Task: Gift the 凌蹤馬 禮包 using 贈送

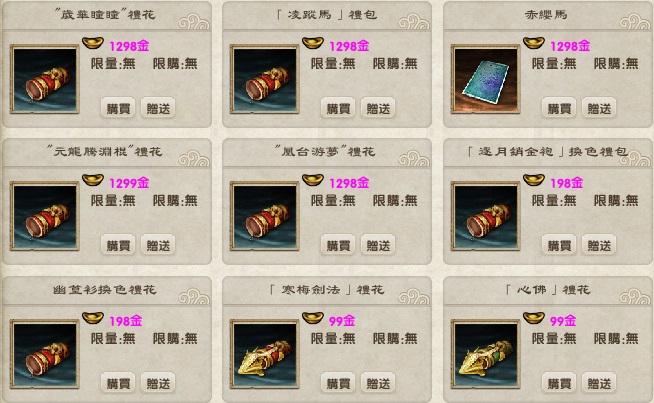Action: click(378, 108)
